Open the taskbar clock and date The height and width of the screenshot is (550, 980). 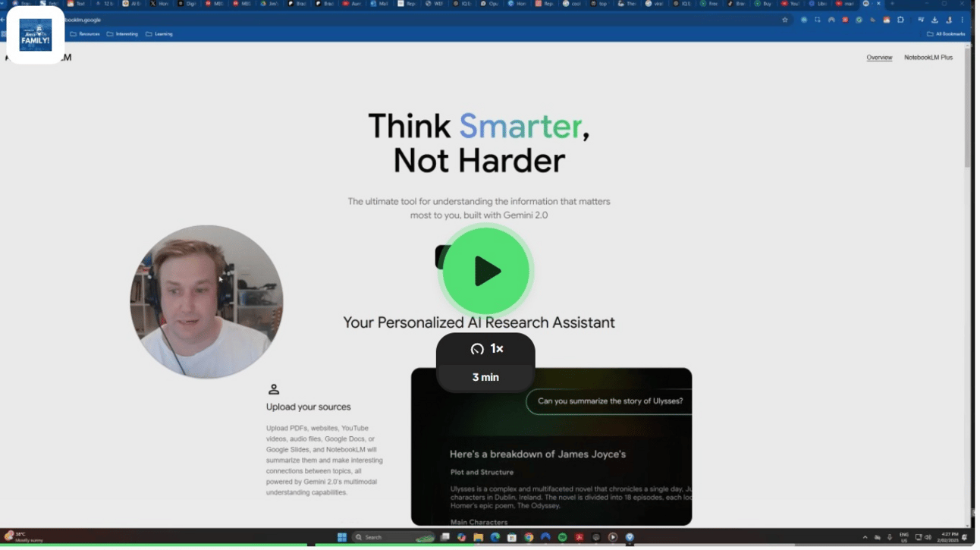[x=949, y=537]
